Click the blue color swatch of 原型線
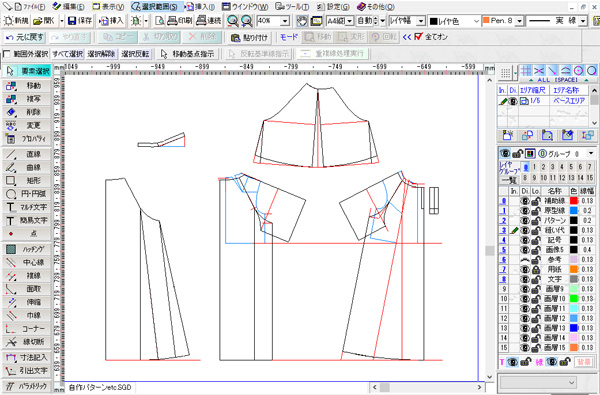Image resolution: width=600 pixels, height=395 pixels. [574, 211]
